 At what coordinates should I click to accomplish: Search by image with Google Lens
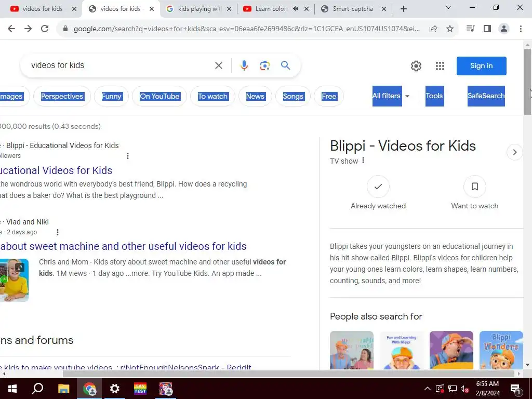coord(264,65)
